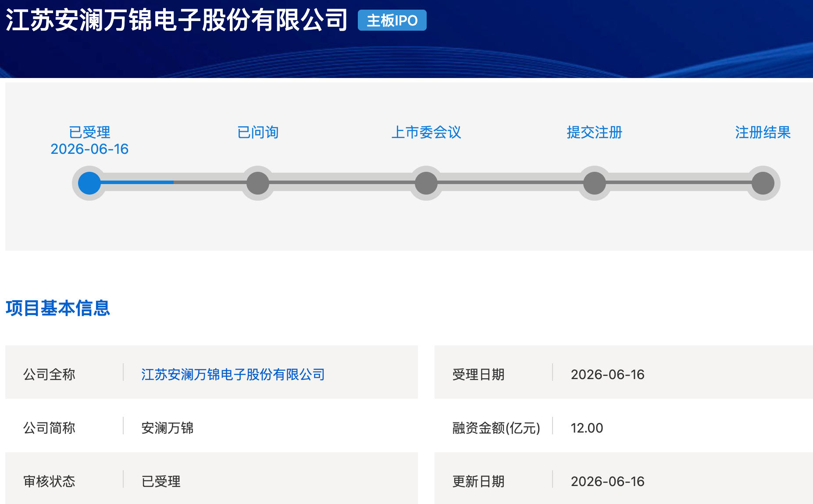Screen dimensions: 813x504
Task: Click the page title 江苏安澜万锦电子股份有限公司 in banner
Action: [177, 20]
